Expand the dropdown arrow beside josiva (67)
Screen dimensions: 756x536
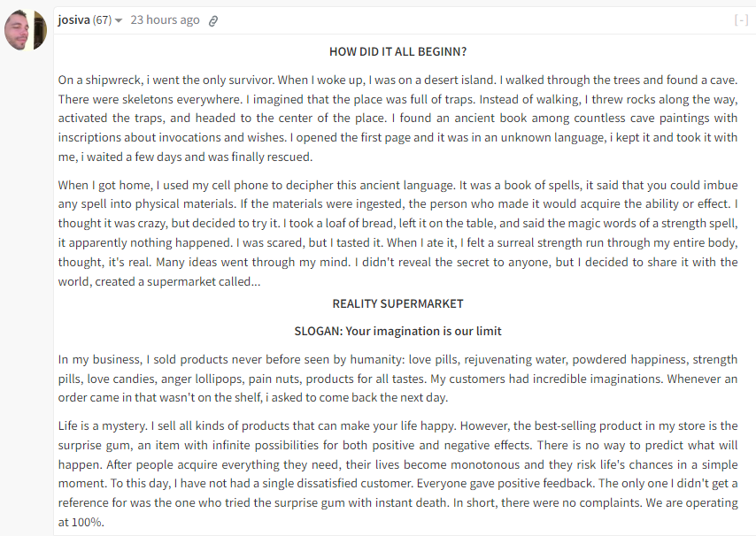point(119,20)
